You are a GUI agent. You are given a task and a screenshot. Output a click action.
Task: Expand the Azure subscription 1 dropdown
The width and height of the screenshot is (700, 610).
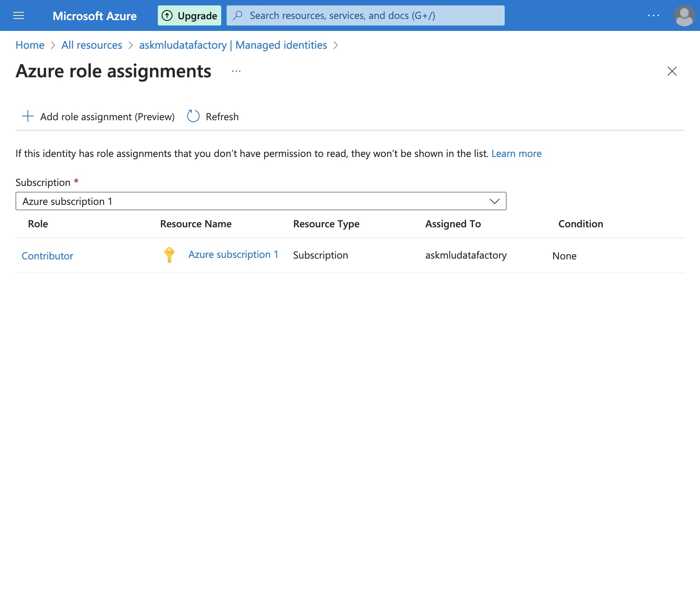(x=494, y=201)
